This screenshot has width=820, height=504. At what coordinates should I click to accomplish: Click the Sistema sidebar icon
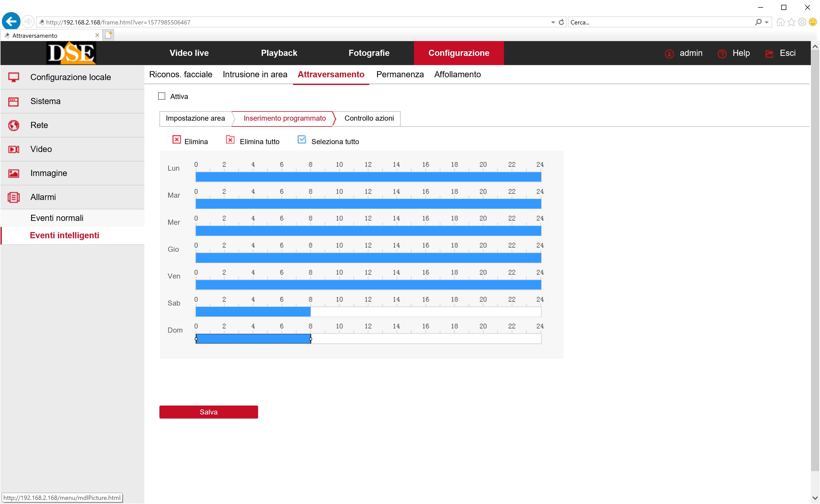13,101
